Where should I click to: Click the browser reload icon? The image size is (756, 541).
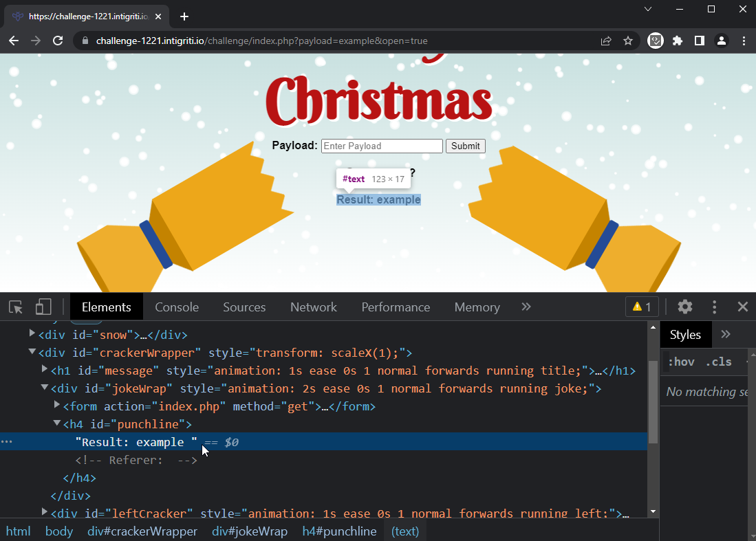click(x=58, y=41)
